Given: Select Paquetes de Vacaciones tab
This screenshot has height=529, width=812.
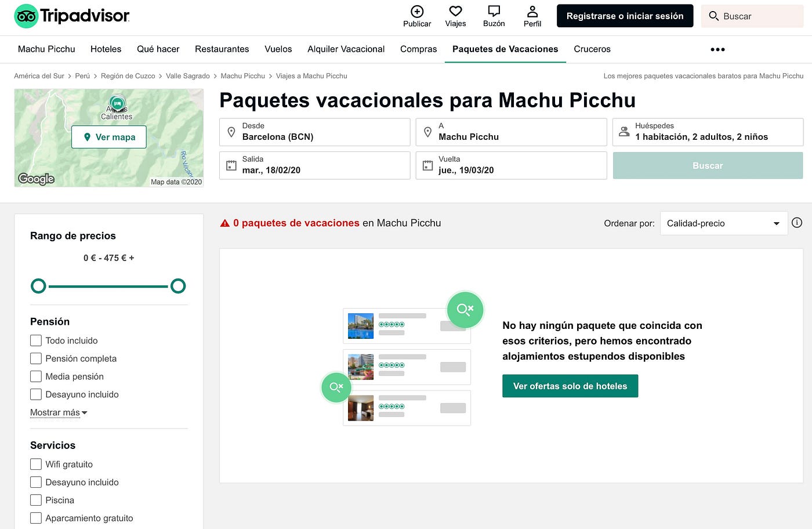Looking at the screenshot, I should 505,49.
